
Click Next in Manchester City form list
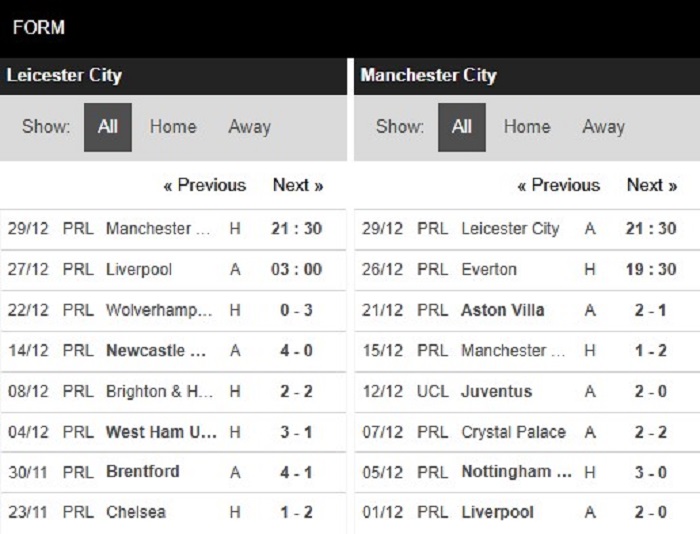click(652, 185)
